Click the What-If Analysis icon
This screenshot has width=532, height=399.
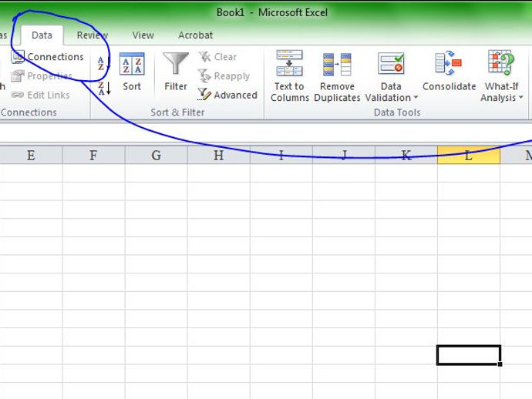pos(501,63)
